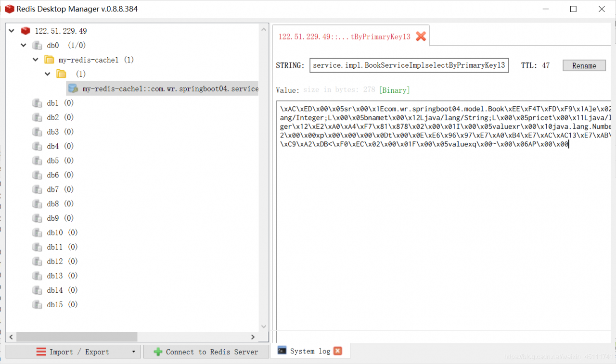The width and height of the screenshot is (616, 364).
Task: Click the db1 database icon
Action: [x=38, y=103]
